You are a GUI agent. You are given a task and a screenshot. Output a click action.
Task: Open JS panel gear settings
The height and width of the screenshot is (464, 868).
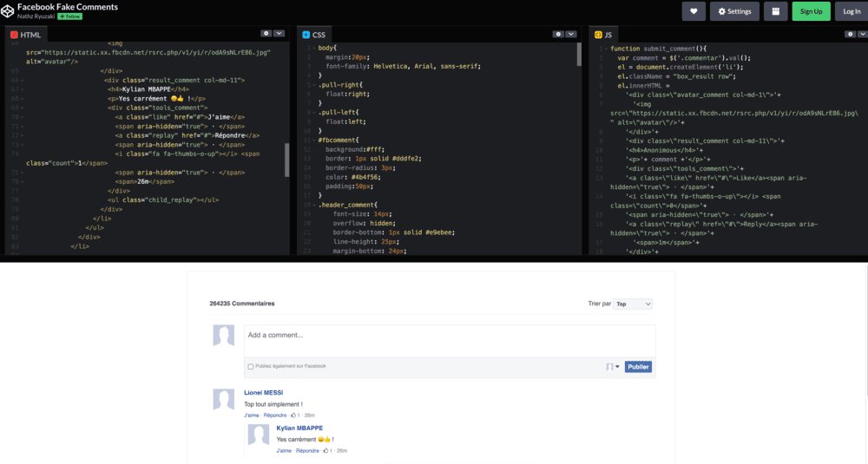[x=851, y=35]
